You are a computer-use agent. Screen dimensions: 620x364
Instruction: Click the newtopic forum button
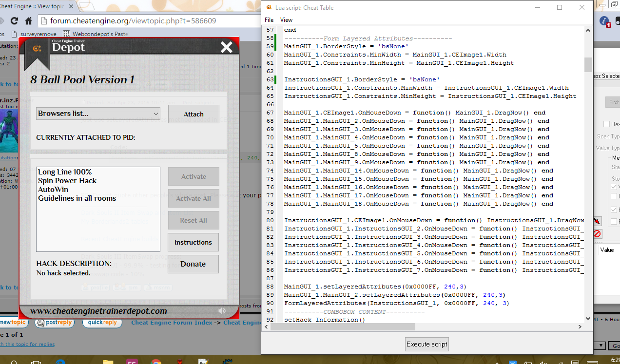coord(13,323)
